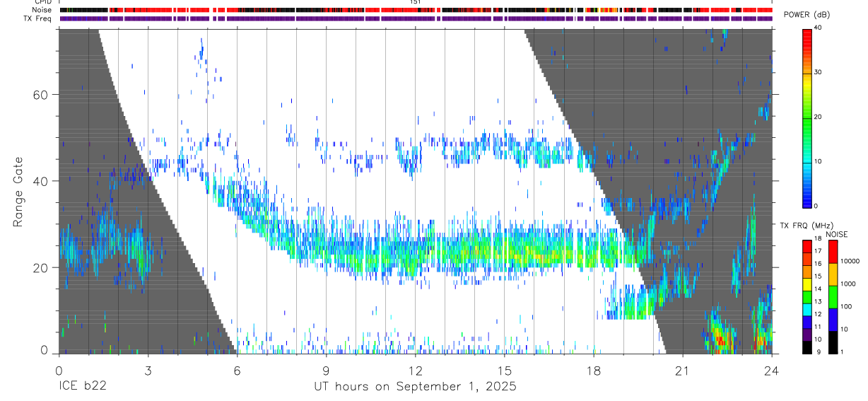Click the 12 label on the UT hours axis
The height and width of the screenshot is (401, 868).
click(415, 371)
